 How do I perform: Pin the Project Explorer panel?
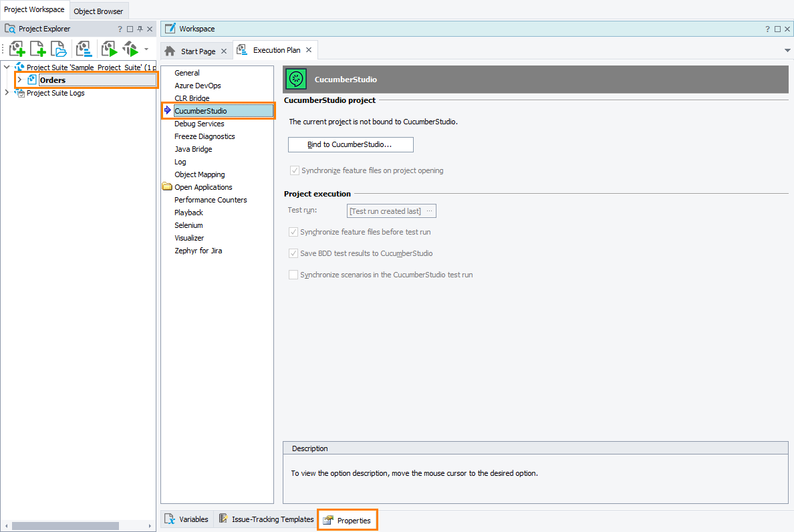140,29
